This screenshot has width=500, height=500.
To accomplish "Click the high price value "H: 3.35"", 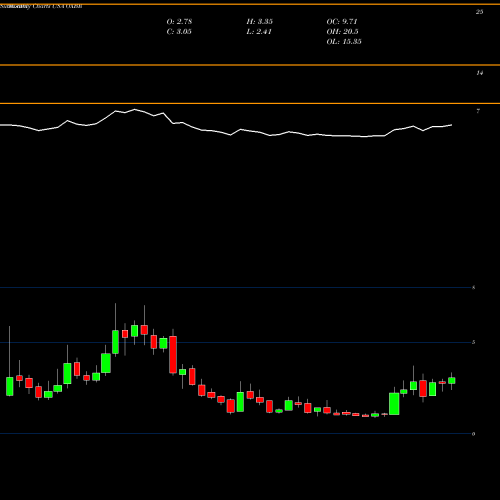I will [x=259, y=22].
